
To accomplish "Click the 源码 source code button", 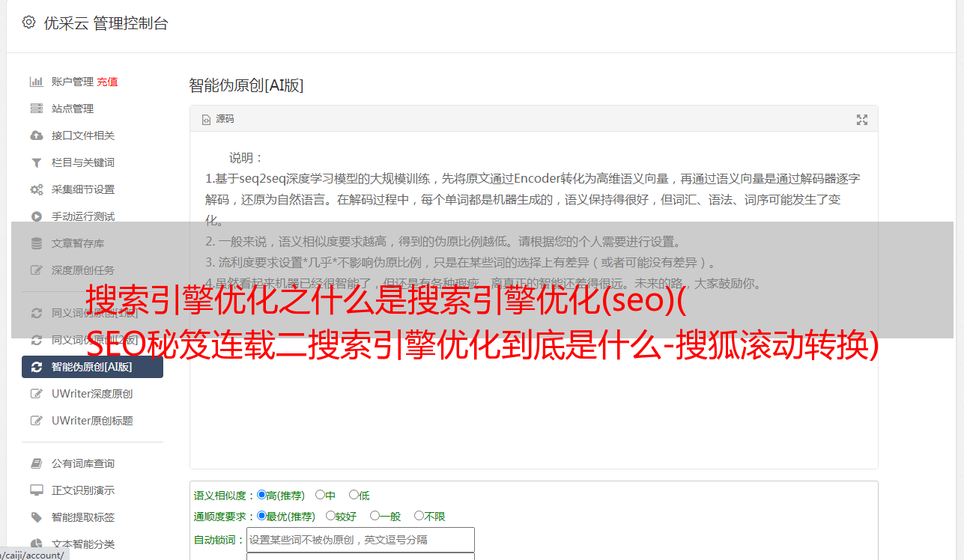I will coord(218,119).
